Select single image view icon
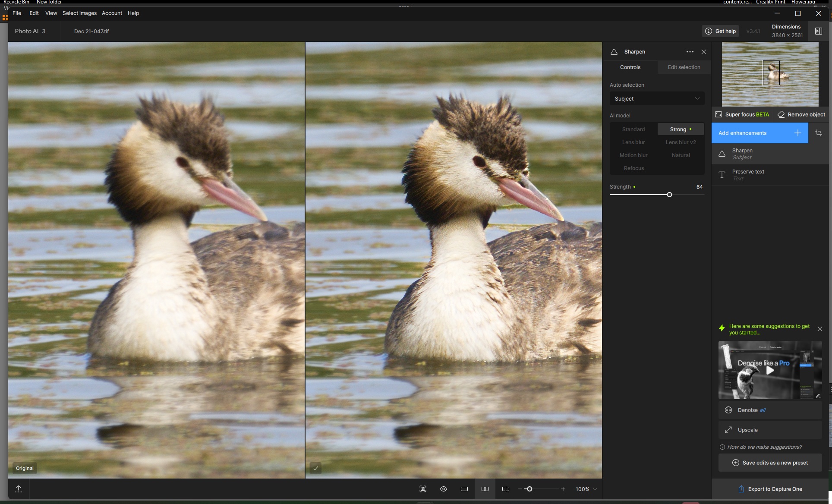This screenshot has height=504, width=832. (x=464, y=489)
